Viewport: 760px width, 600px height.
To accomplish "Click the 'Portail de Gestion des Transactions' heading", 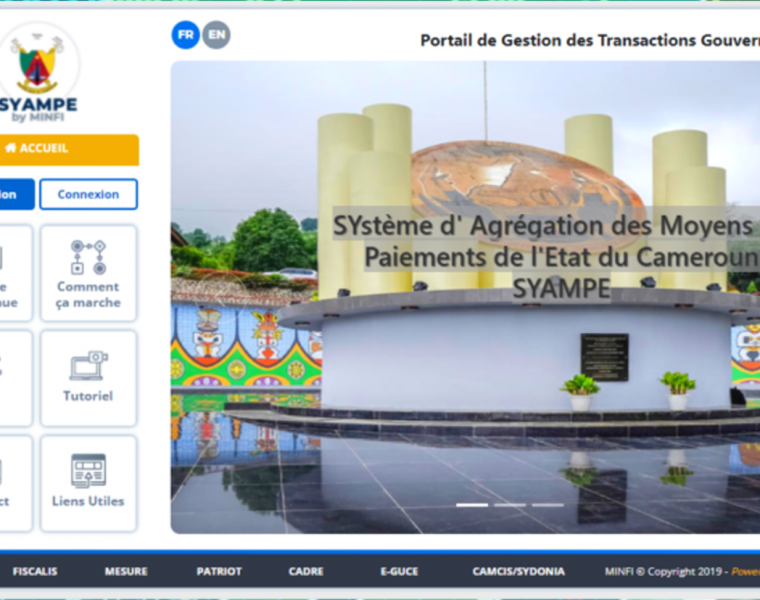I will pyautogui.click(x=590, y=40).
